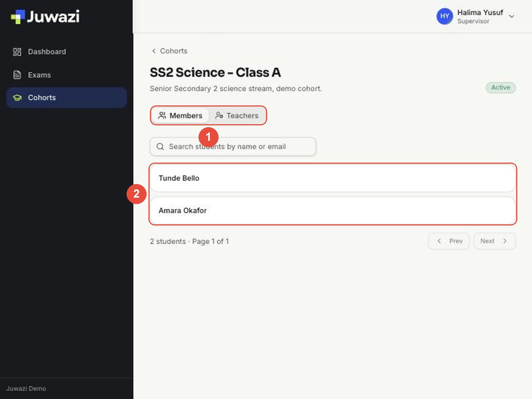Image resolution: width=532 pixels, height=399 pixels.
Task: Click the back chevron beside Cohorts
Action: [x=154, y=51]
